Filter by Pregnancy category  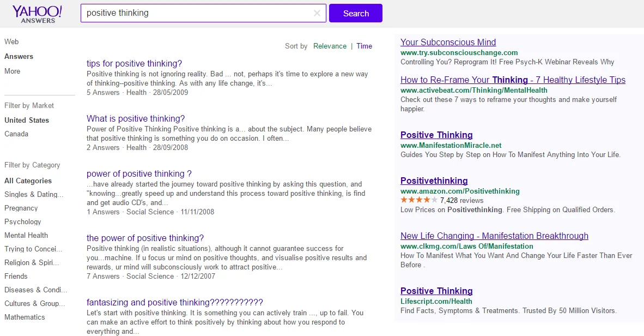[x=21, y=208]
